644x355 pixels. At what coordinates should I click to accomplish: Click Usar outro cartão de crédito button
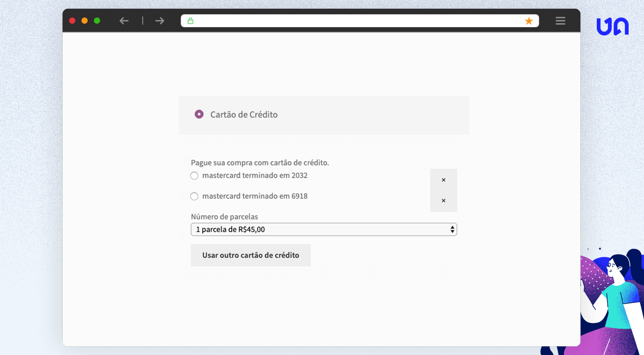coord(251,255)
